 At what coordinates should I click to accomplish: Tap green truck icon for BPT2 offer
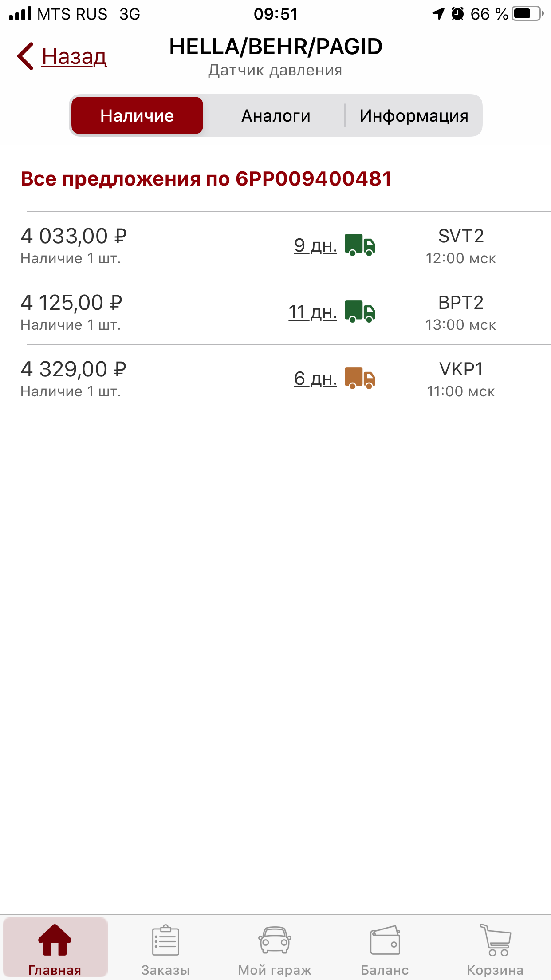point(360,312)
